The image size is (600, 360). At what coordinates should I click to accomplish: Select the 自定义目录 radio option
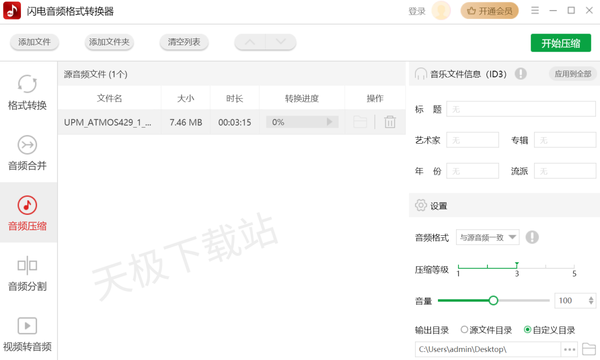[549, 330]
